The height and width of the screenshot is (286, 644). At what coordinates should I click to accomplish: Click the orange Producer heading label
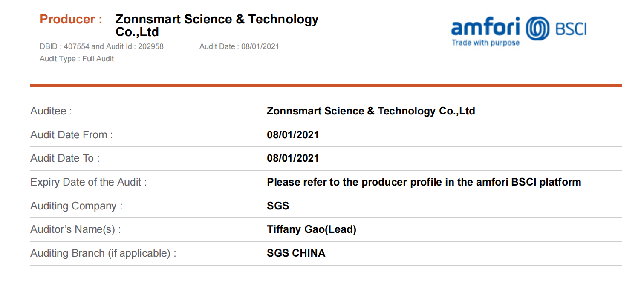pos(71,19)
